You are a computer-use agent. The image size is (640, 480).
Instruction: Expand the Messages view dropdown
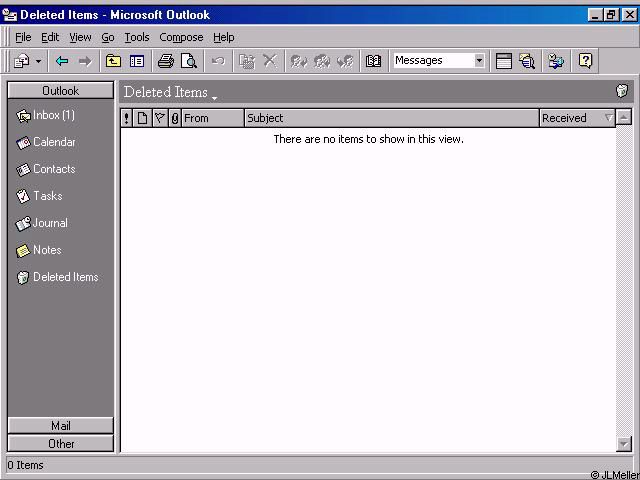479,61
